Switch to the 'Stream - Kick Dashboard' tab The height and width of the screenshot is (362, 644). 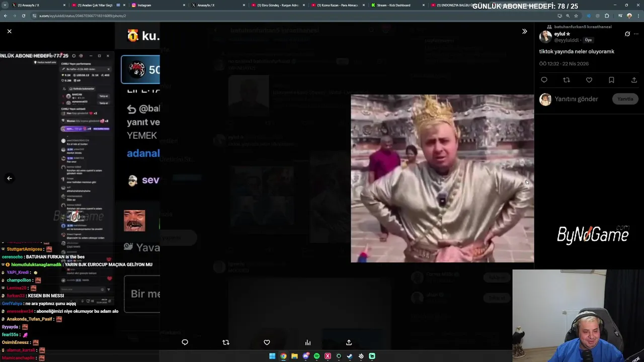pyautogui.click(x=398, y=5)
